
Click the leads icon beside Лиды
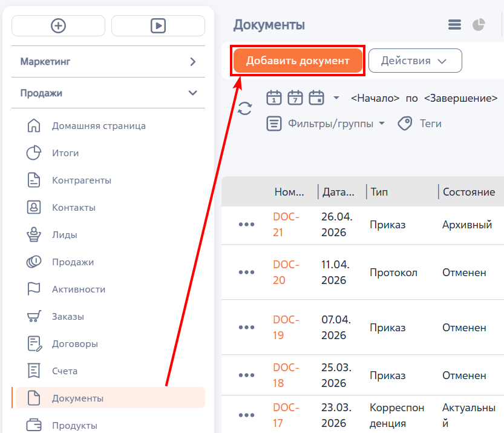[34, 234]
